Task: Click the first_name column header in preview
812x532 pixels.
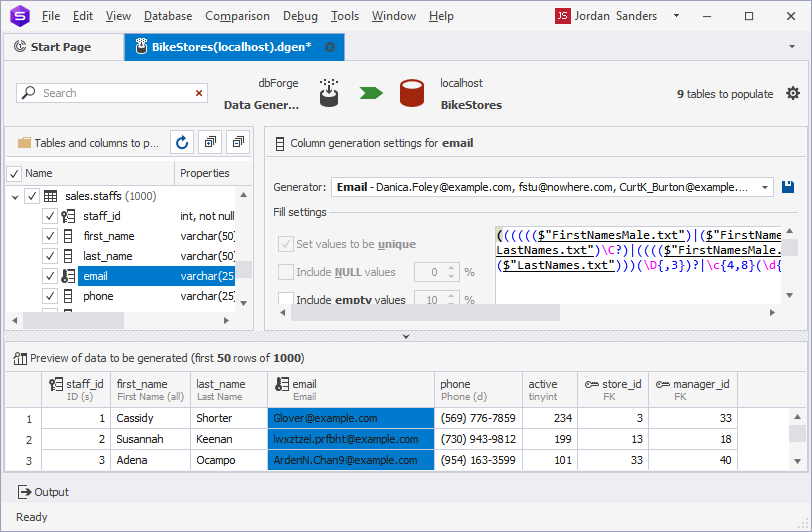Action: click(150, 390)
